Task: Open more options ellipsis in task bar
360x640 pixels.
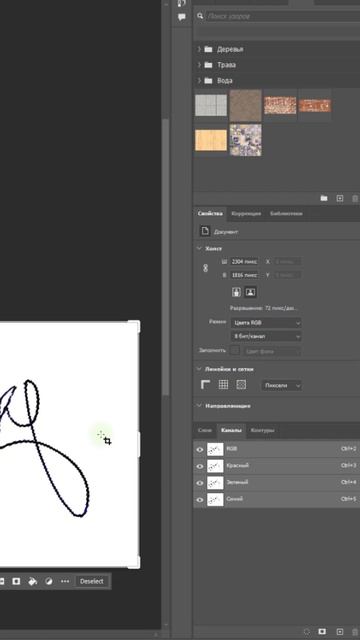Action: (65, 581)
